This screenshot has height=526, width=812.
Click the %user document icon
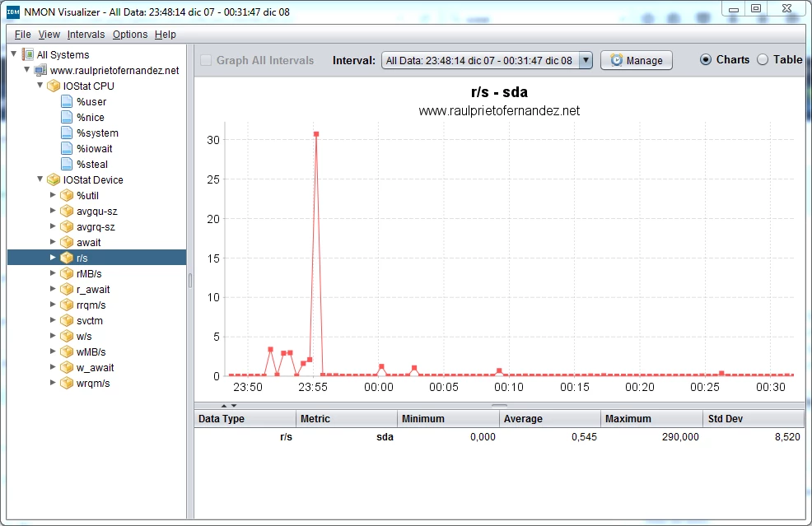coord(67,102)
